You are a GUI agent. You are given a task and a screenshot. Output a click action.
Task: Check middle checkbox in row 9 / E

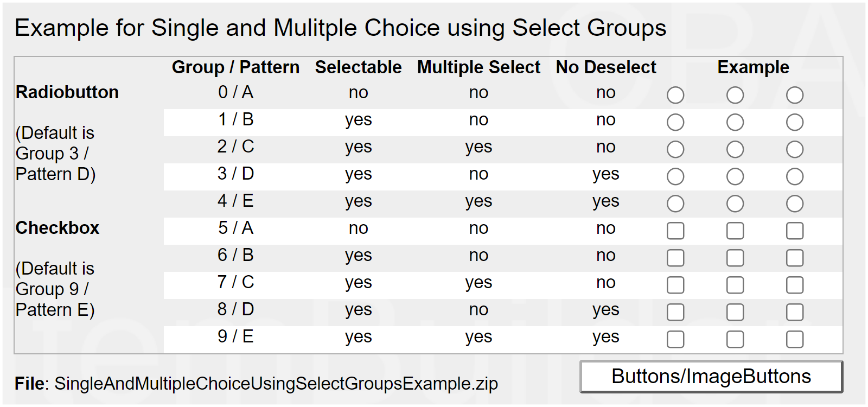735,340
